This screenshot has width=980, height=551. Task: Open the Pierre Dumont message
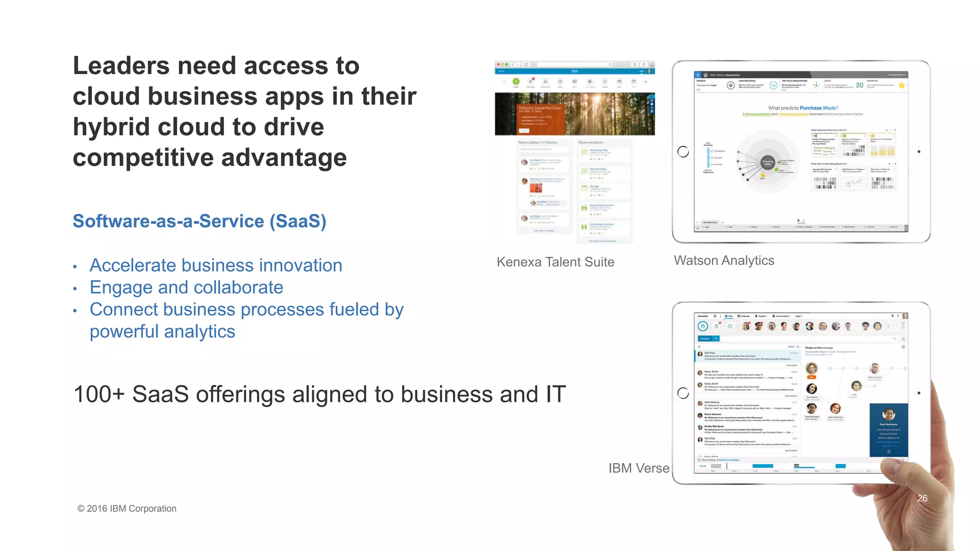[x=747, y=418]
